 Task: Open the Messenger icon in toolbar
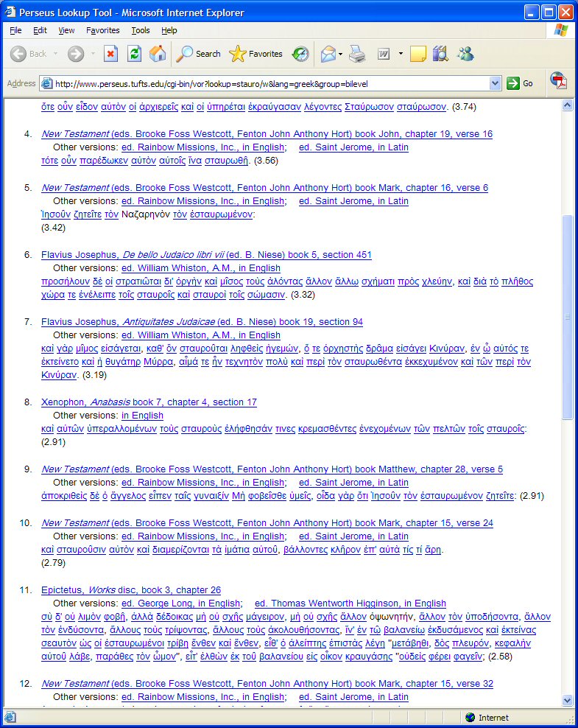[465, 54]
